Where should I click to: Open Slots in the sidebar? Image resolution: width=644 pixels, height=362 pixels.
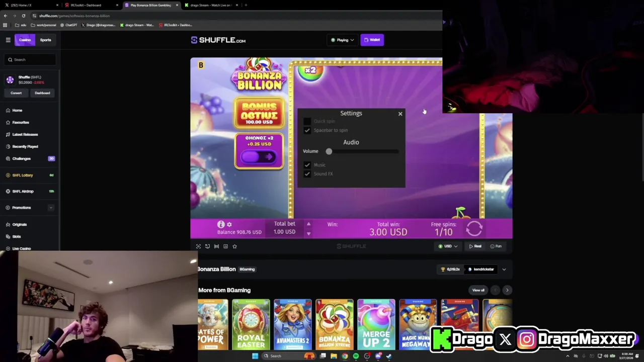coord(17,236)
